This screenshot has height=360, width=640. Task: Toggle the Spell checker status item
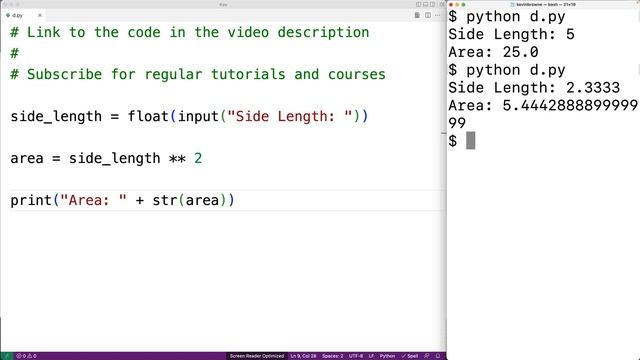(409, 356)
